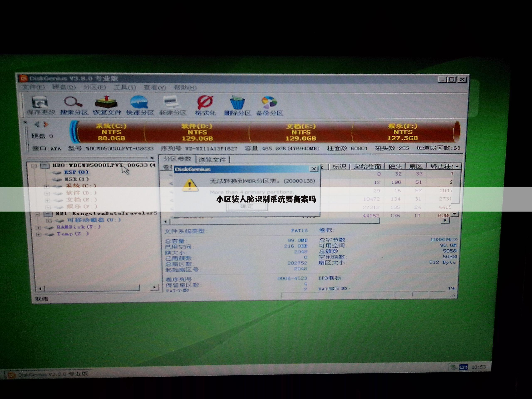Select MSR(1) in the disk tree

76,179
